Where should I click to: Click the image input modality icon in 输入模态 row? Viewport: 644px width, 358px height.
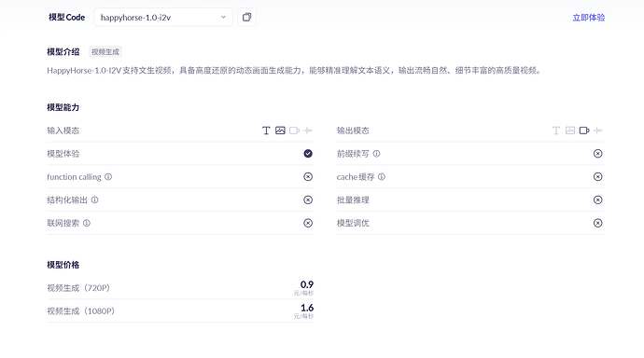pos(280,131)
